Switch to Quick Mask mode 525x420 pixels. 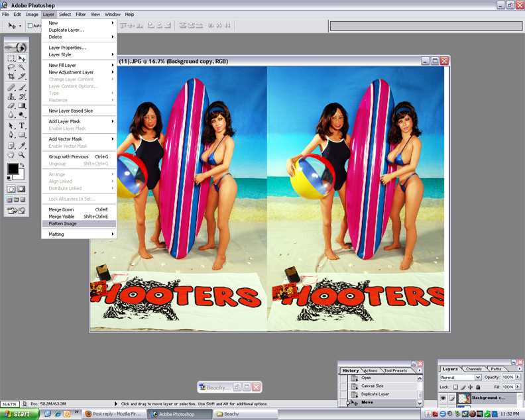(21, 189)
